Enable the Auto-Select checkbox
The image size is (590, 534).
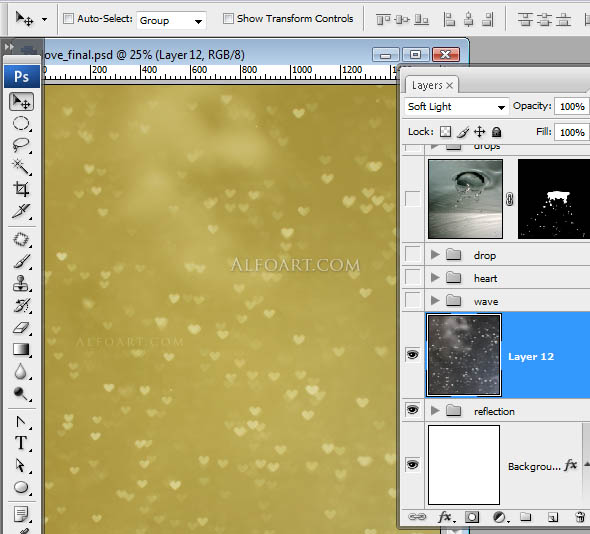tap(68, 18)
